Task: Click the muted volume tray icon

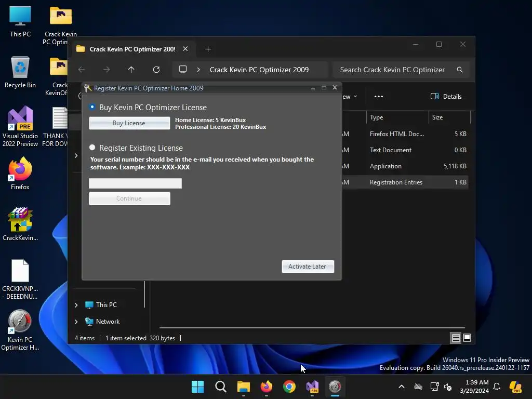Action: [x=448, y=387]
